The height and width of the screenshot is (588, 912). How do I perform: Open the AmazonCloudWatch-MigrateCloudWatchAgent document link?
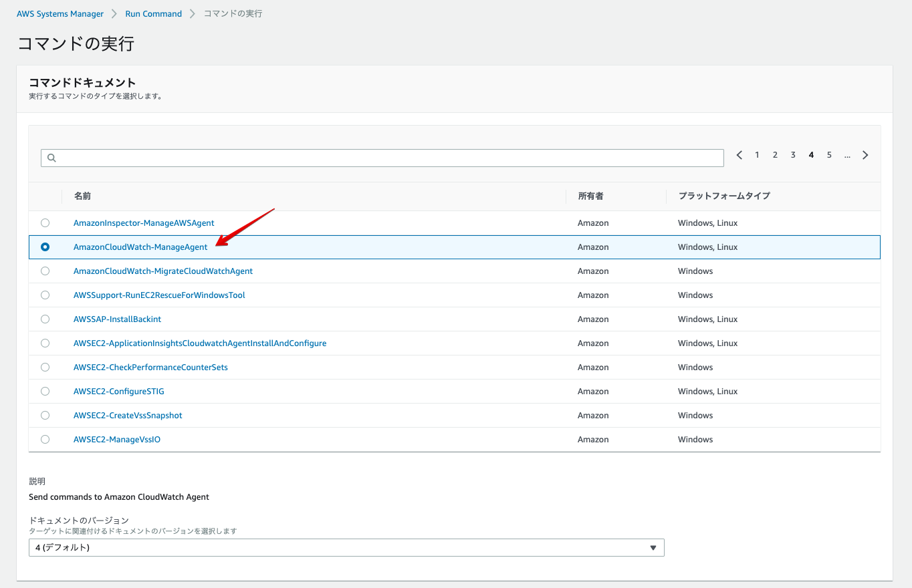(163, 271)
